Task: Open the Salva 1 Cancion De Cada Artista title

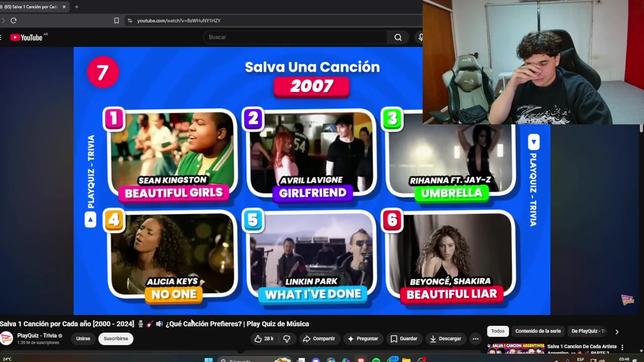Action: (x=582, y=349)
